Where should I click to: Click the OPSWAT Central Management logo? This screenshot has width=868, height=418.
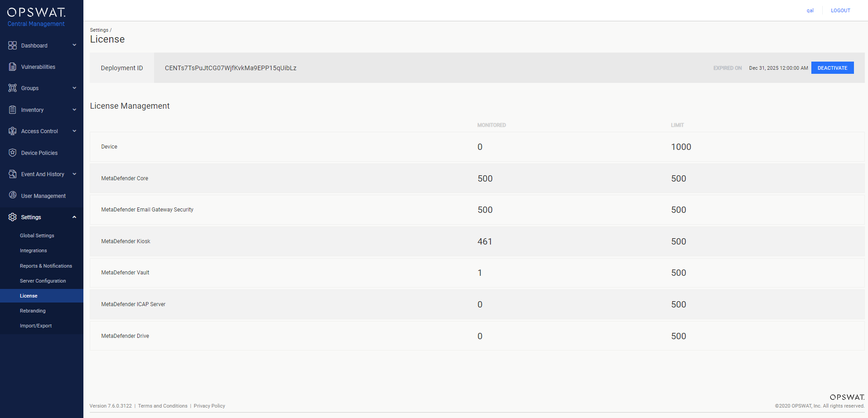tap(36, 17)
